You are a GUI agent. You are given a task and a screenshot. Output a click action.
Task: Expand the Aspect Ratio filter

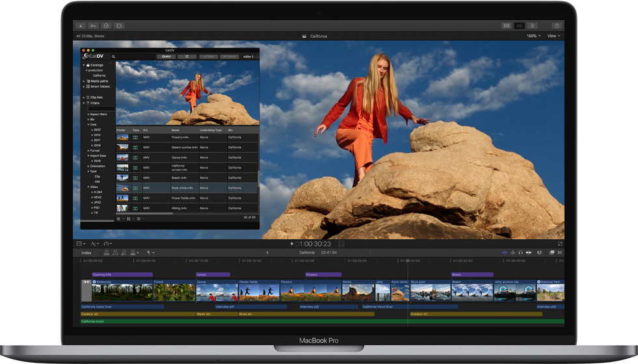[x=88, y=114]
